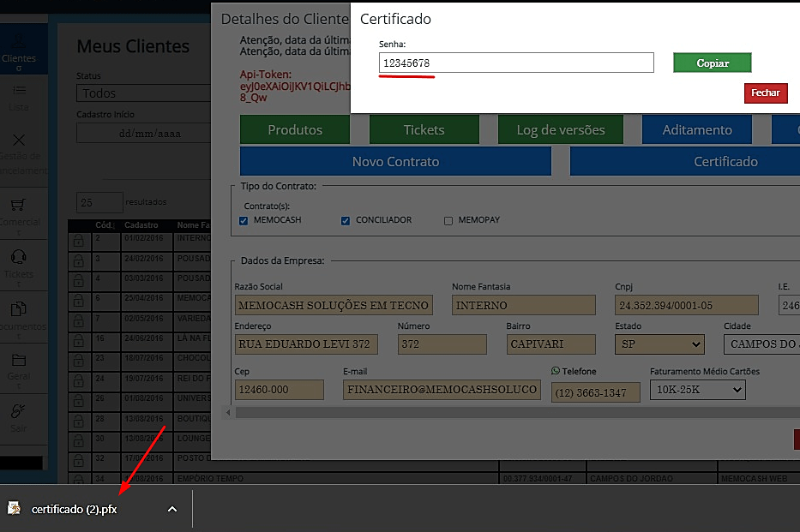The width and height of the screenshot is (800, 532).
Task: Open Faturamento Médio Cartões dropdown
Action: tap(697, 390)
